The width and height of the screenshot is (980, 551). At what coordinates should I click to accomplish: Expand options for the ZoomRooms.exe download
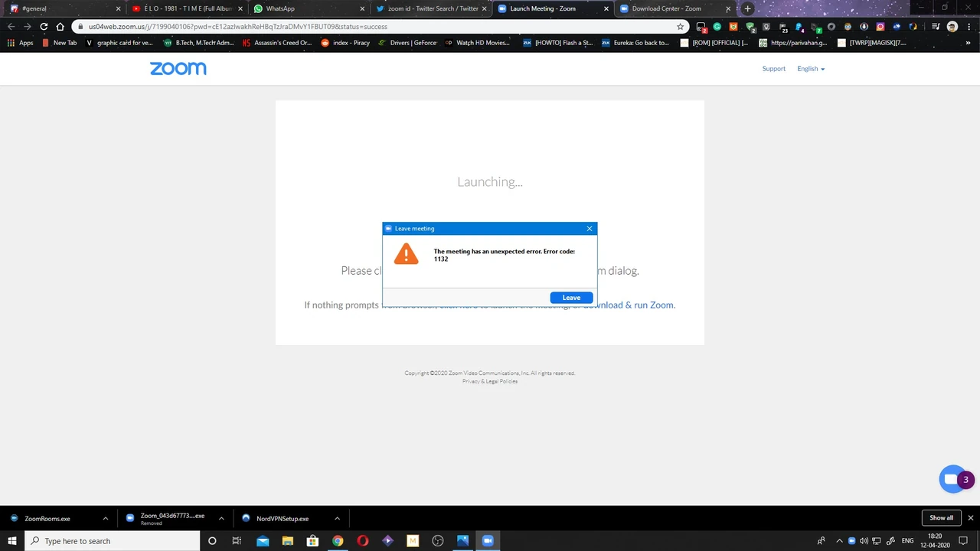coord(105,519)
